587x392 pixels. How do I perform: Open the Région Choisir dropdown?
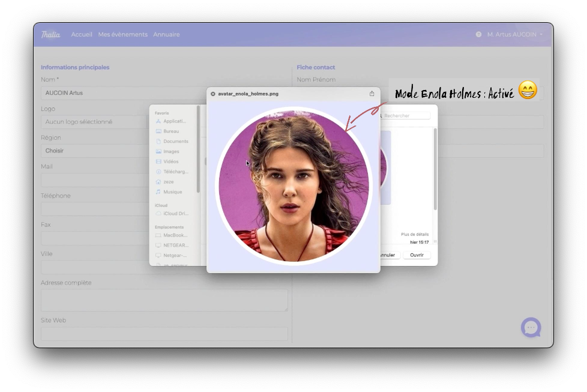pos(120,151)
